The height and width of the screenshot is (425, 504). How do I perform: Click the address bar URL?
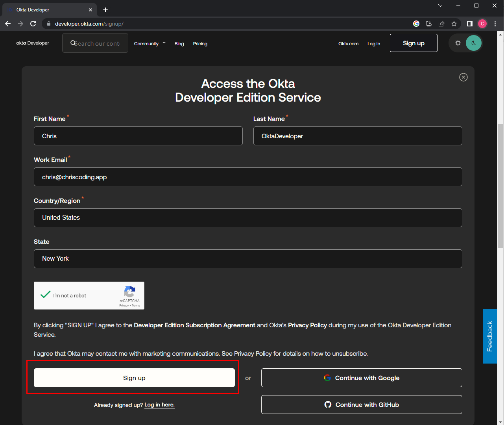(89, 24)
